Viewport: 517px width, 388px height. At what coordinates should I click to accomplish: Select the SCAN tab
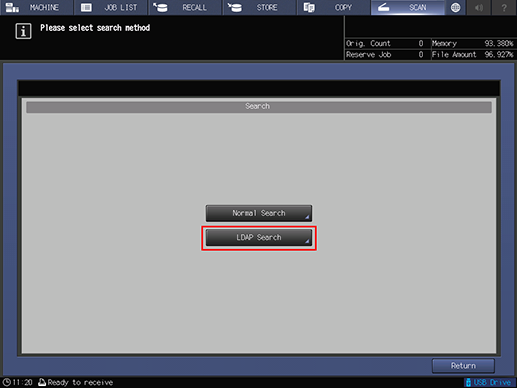coord(408,7)
